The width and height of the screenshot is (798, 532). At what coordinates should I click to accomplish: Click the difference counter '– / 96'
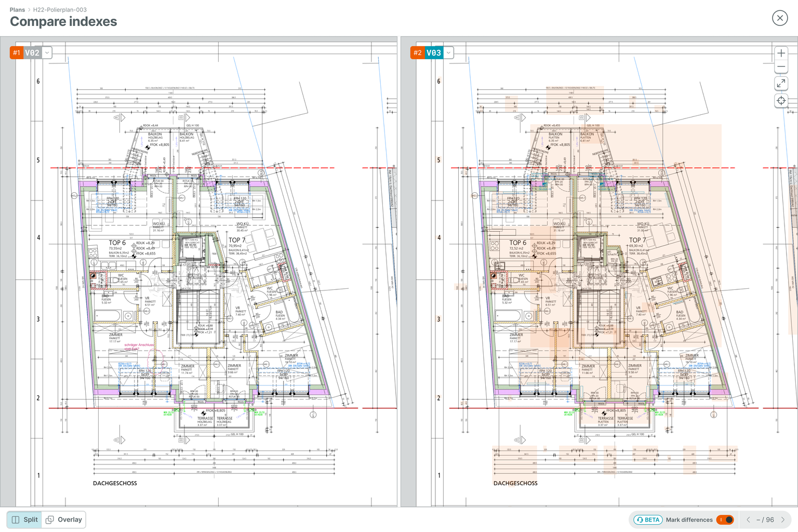point(765,520)
